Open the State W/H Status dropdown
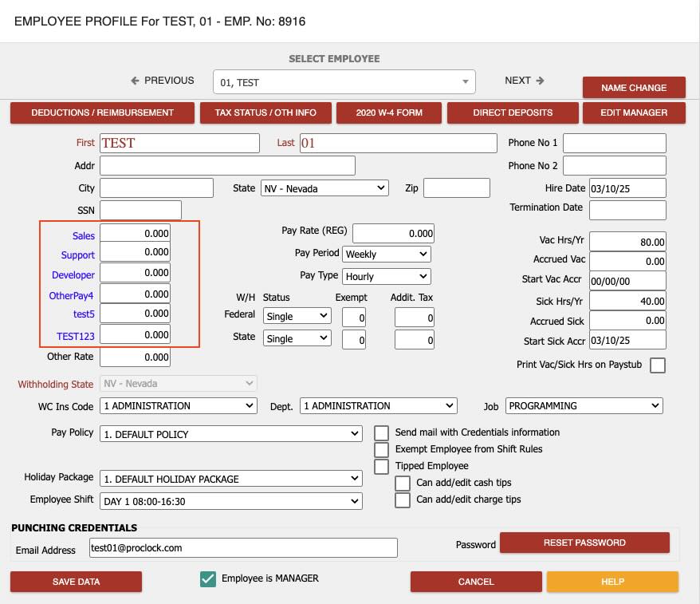700x604 pixels. click(x=297, y=338)
